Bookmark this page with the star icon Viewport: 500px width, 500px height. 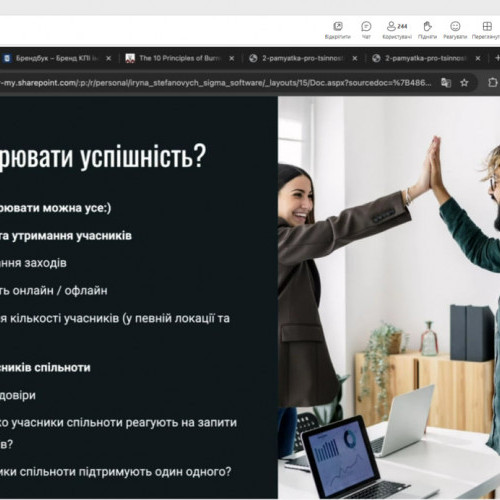tap(464, 83)
